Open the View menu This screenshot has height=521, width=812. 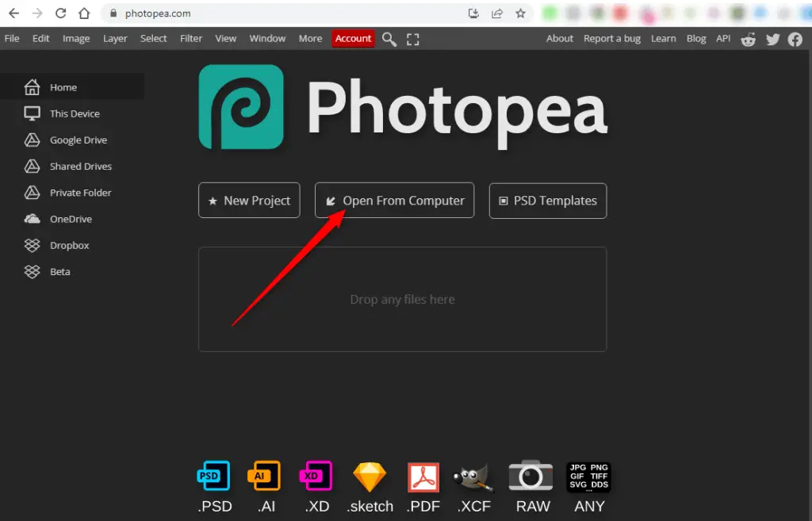(x=226, y=38)
